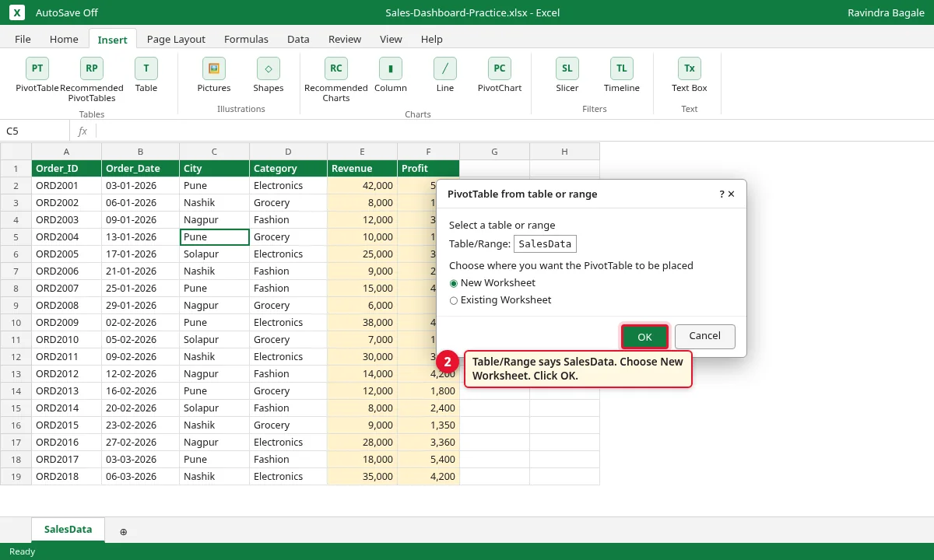The width and height of the screenshot is (934, 560).
Task: Select the New Worksheet radio option
Action: (454, 283)
